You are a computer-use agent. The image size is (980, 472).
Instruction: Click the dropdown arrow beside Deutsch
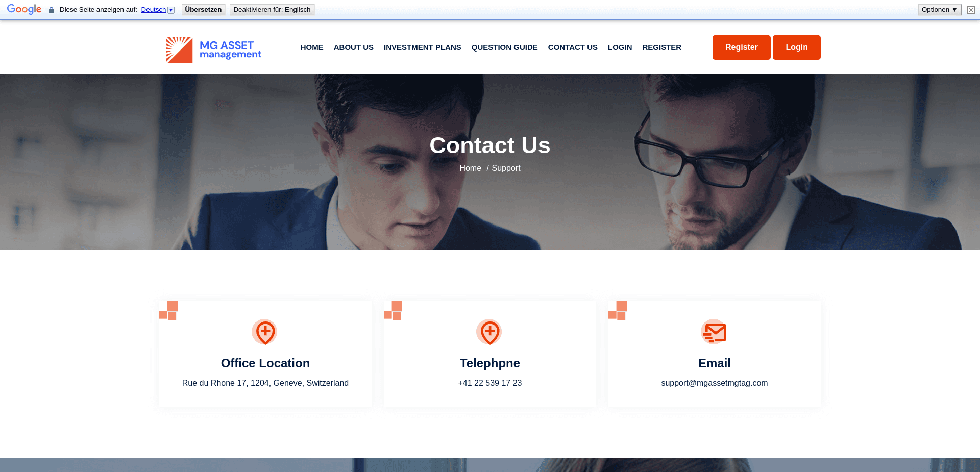coord(171,10)
